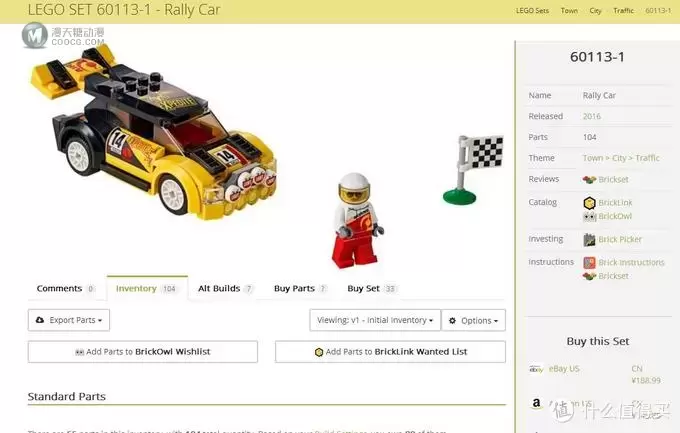Viewport: 680px width, 433px height.
Task: Click the BrickOwl icon in Wishlist button
Action: pyautogui.click(x=79, y=352)
